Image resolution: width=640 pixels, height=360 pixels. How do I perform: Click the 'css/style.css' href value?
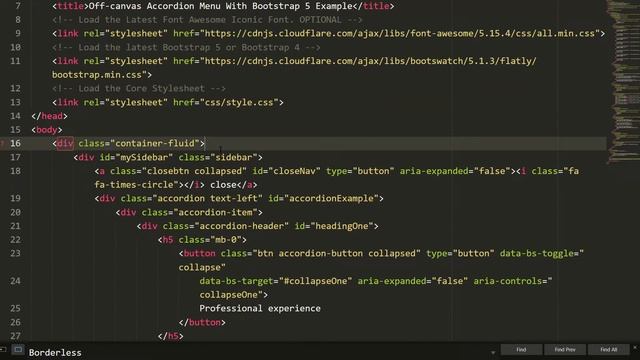pos(239,102)
